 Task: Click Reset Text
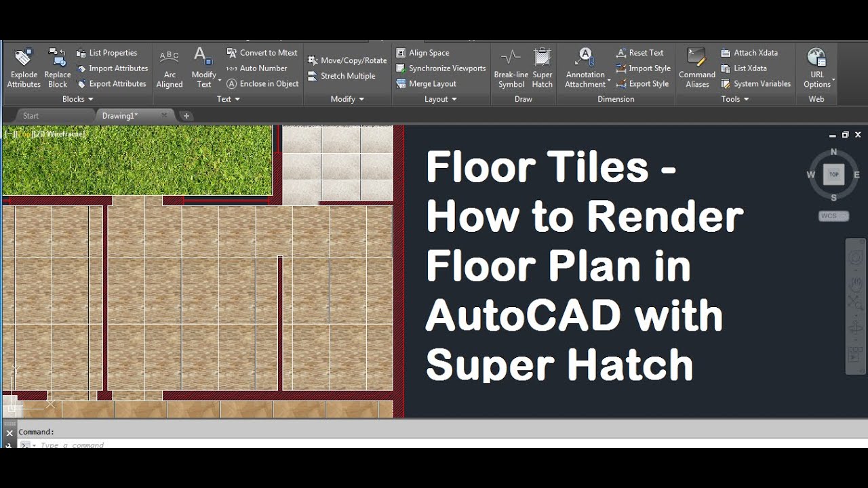(x=639, y=53)
